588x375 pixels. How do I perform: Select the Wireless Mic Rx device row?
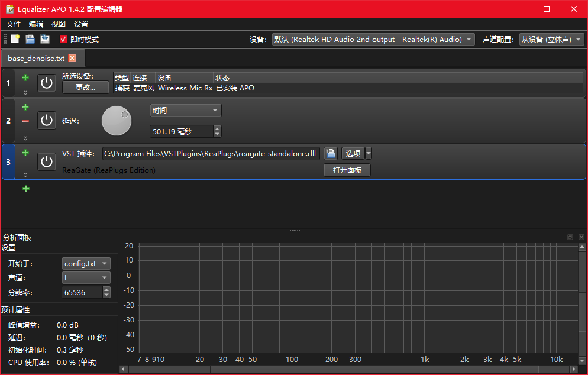tap(348, 88)
